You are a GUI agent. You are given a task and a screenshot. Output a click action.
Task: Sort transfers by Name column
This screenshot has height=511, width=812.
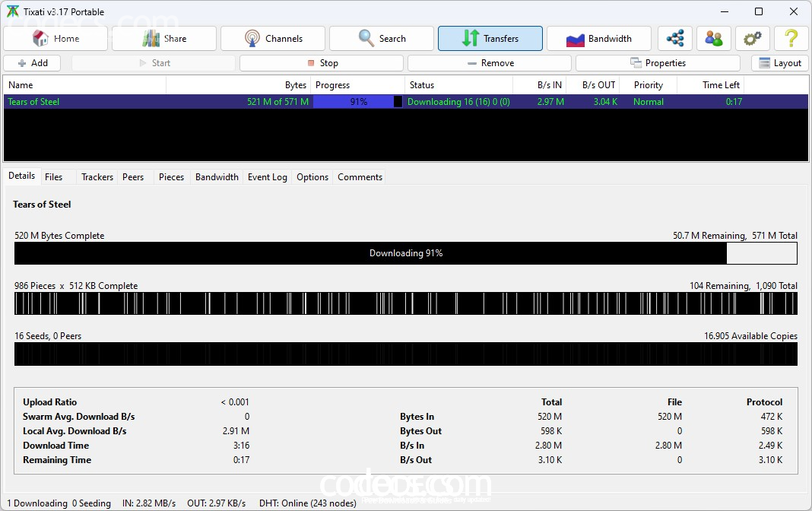point(85,85)
